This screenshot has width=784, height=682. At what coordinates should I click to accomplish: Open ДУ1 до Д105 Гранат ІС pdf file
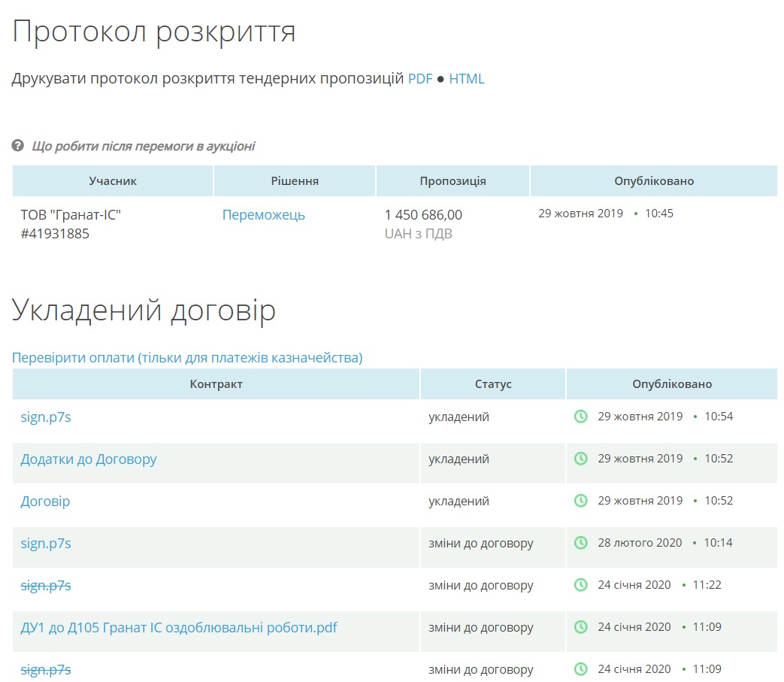[179, 627]
